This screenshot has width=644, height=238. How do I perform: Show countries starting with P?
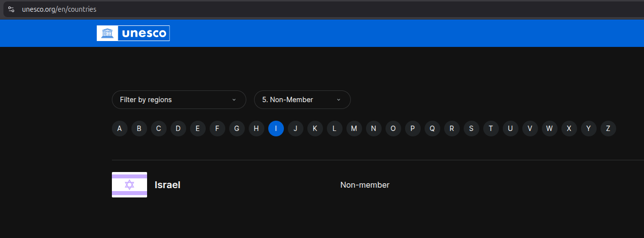click(413, 129)
